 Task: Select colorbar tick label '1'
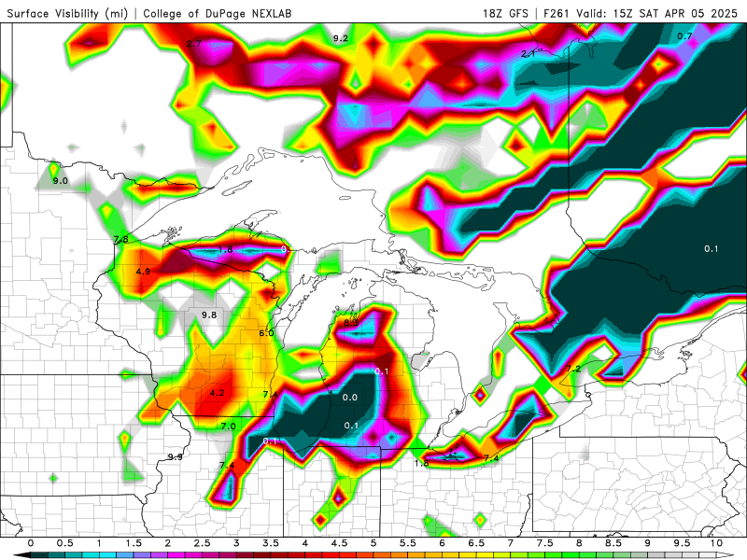pos(99,543)
